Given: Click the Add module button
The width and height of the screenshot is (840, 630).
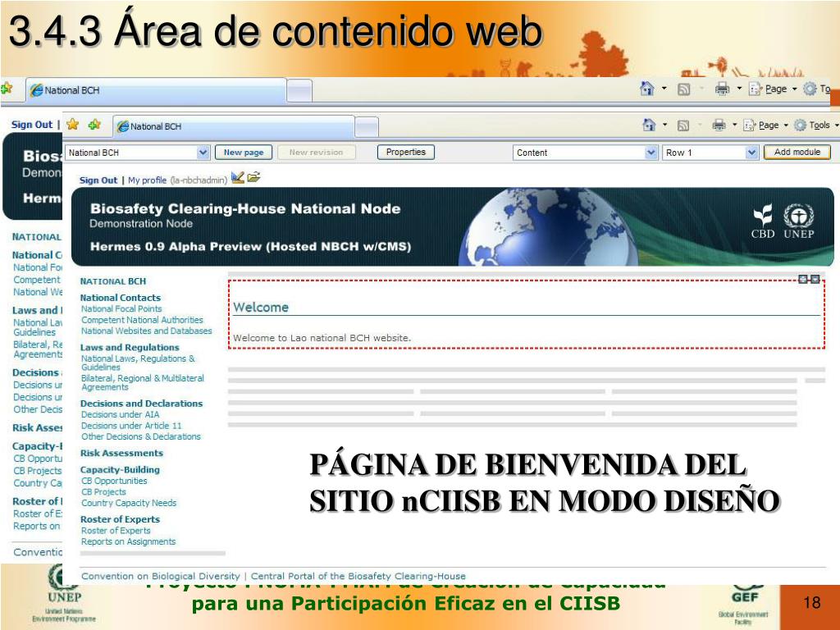Looking at the screenshot, I should (797, 152).
